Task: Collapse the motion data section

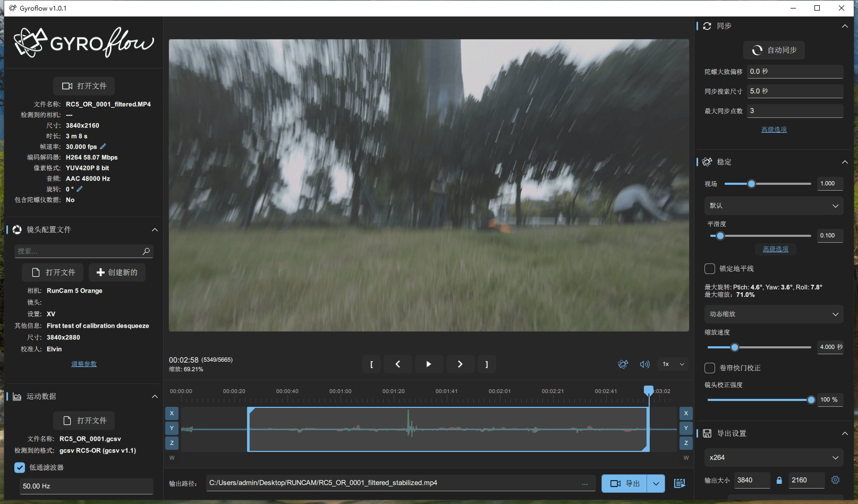Action: click(x=155, y=397)
